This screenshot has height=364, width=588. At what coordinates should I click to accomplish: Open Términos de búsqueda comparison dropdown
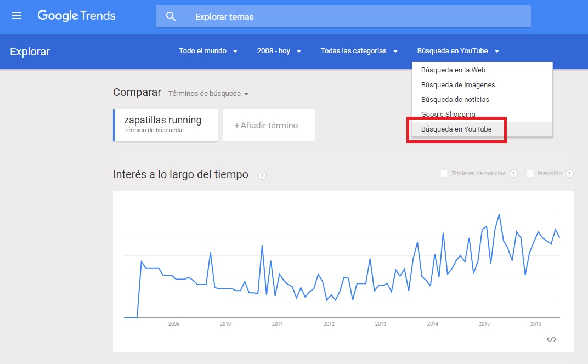[x=208, y=94]
